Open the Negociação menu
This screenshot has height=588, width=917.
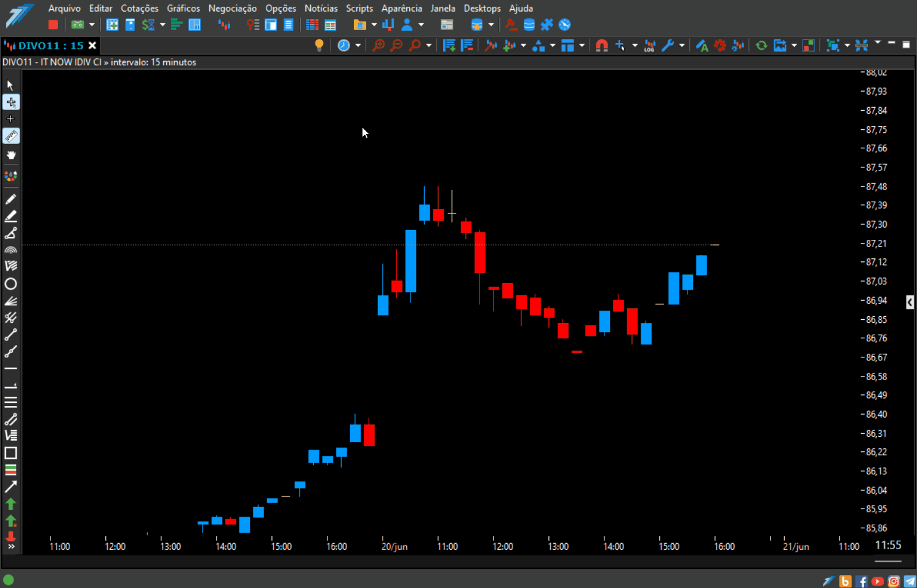(x=232, y=8)
